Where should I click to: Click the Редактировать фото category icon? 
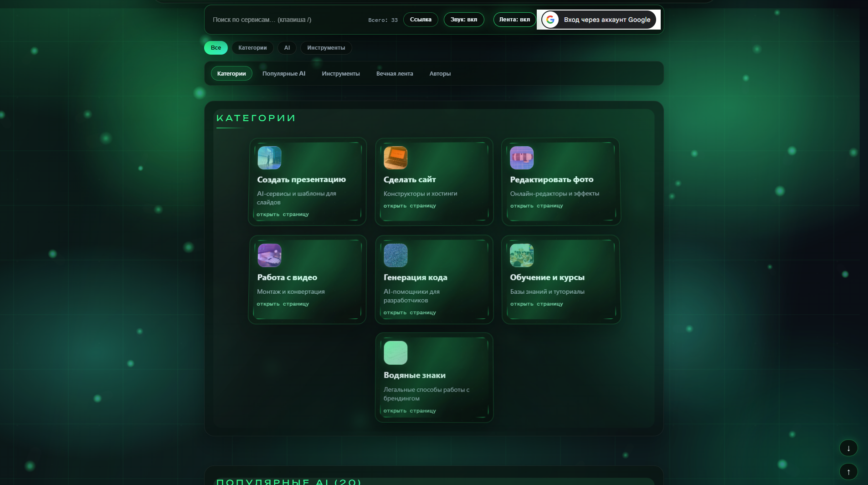(522, 158)
